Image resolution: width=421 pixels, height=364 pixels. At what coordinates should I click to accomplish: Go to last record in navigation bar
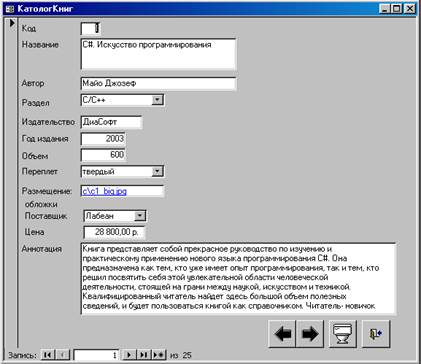143,355
